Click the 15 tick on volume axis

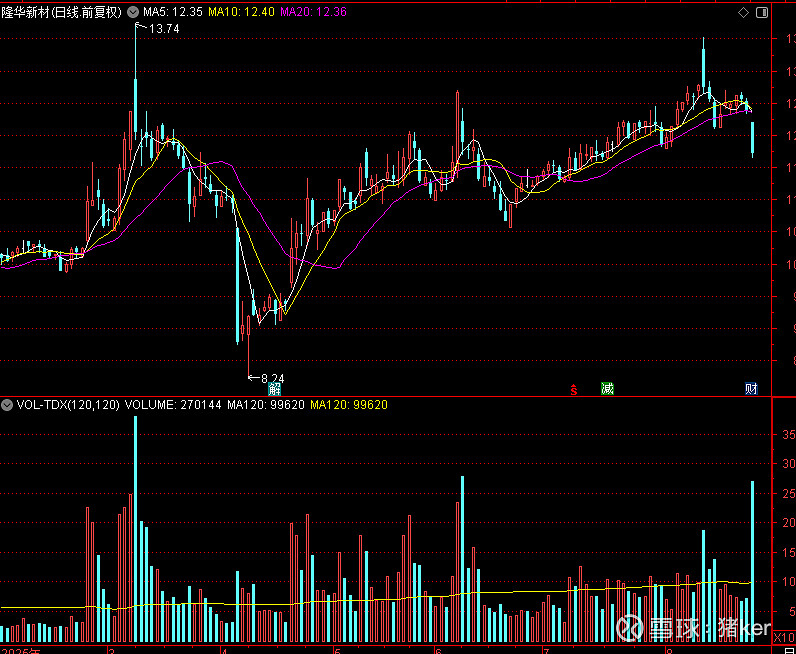pos(789,552)
